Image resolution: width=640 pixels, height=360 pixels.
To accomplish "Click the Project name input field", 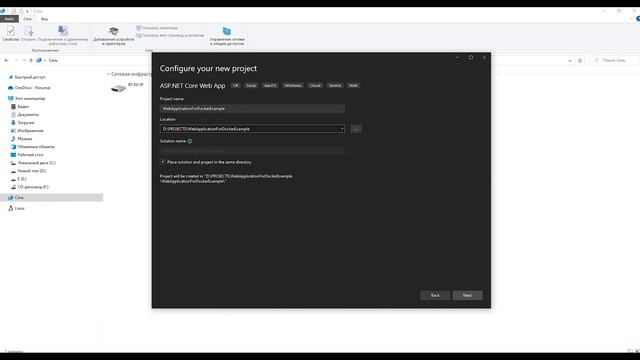I will coord(252,109).
